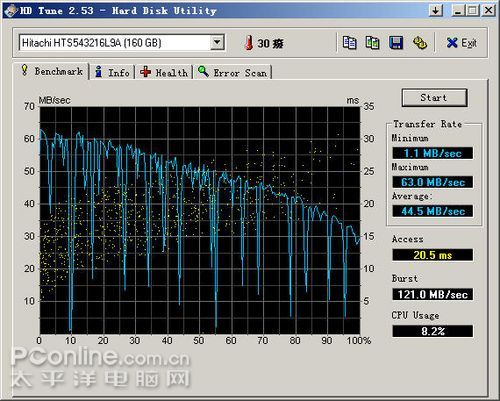
Task: Click the floppy disk save icon
Action: pos(396,43)
